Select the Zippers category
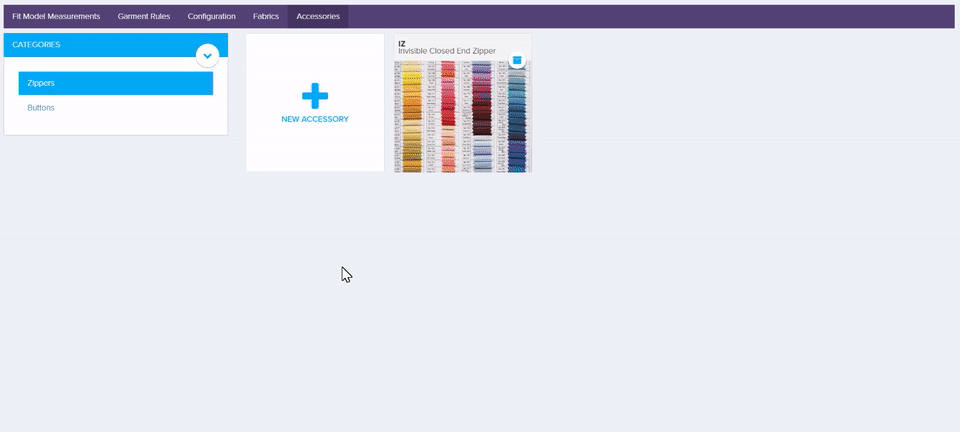This screenshot has width=960, height=432. [x=116, y=83]
